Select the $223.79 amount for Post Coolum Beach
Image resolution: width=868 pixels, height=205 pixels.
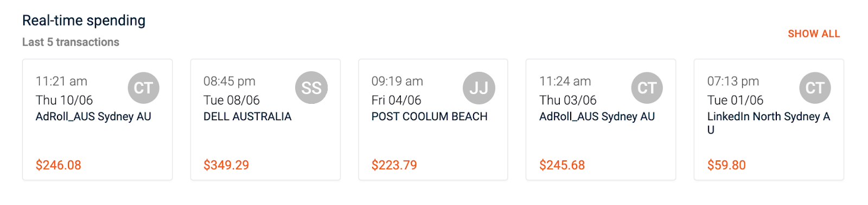pyautogui.click(x=394, y=165)
